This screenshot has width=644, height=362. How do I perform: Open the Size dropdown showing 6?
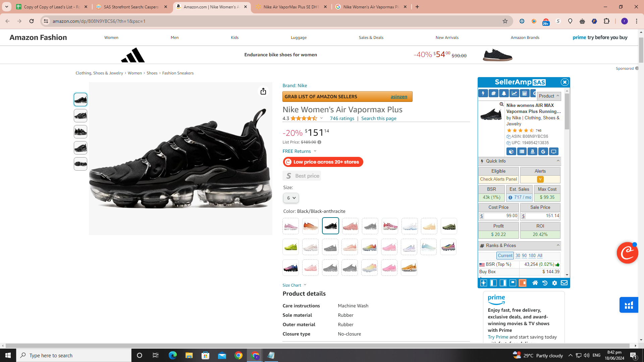tap(290, 198)
